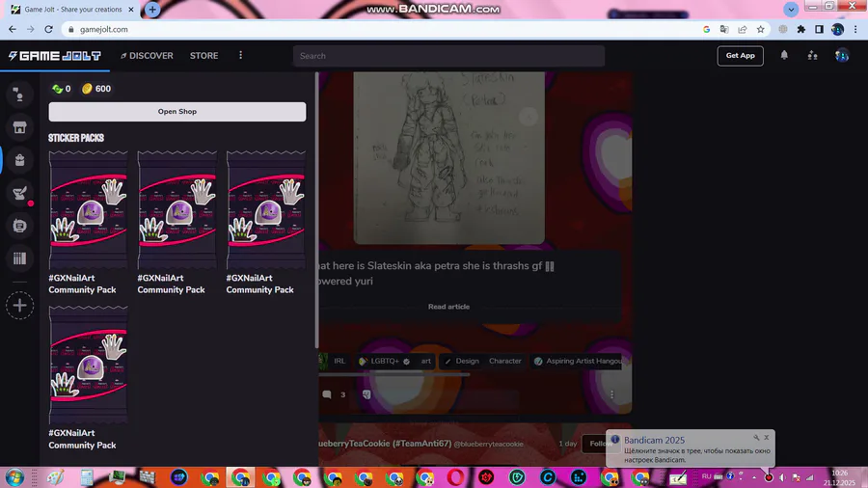Click the browser forward arrow
Image resolution: width=868 pixels, height=488 pixels.
pyautogui.click(x=31, y=29)
